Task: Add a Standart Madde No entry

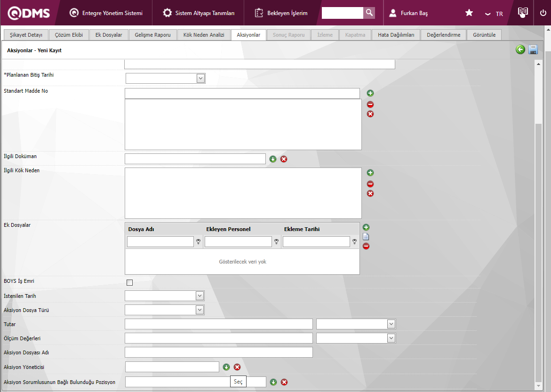Action: click(x=370, y=93)
